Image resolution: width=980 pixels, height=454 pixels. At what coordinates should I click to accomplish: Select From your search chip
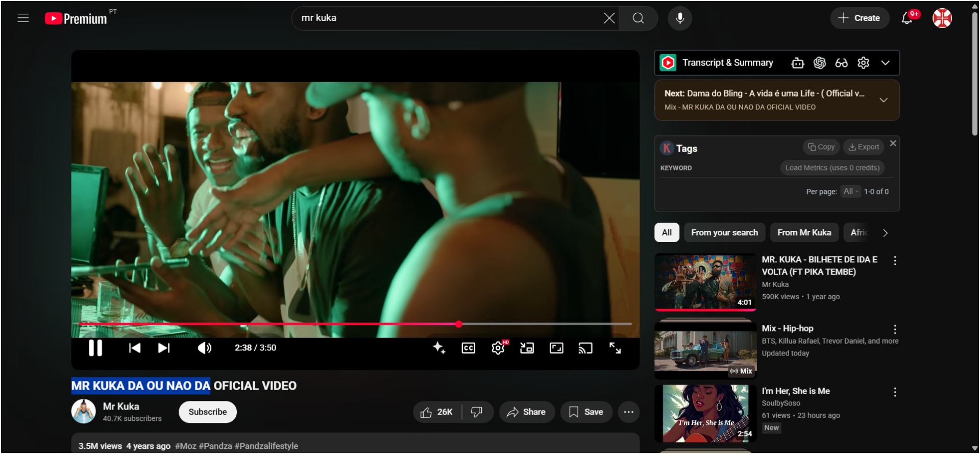point(724,233)
